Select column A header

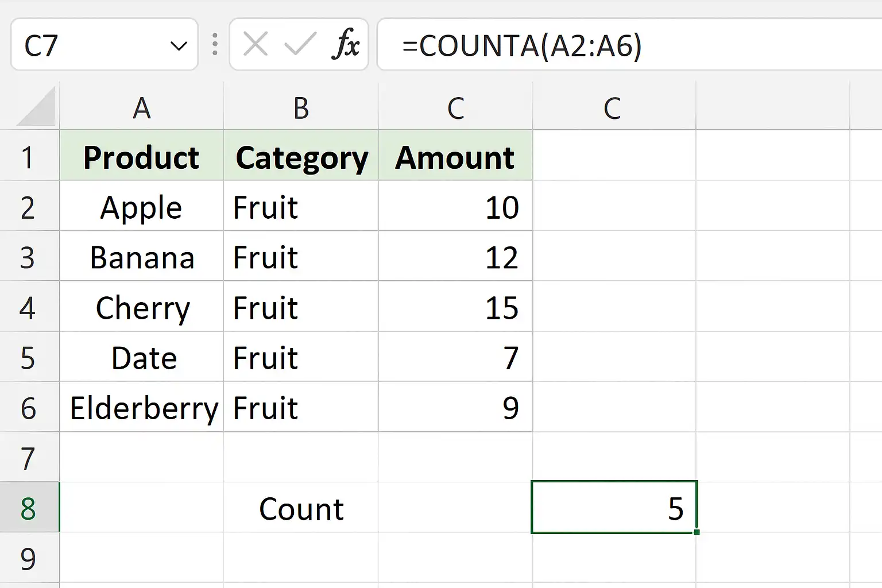(x=141, y=107)
